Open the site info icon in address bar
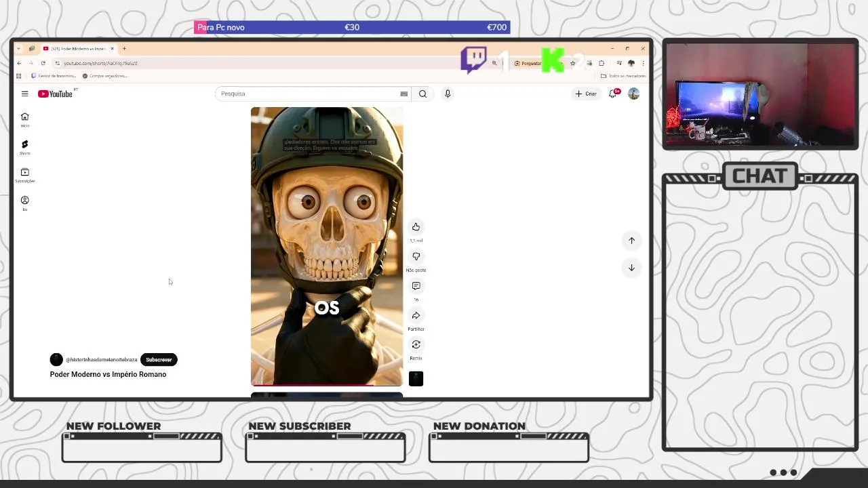The width and height of the screenshot is (868, 488). coord(58,63)
